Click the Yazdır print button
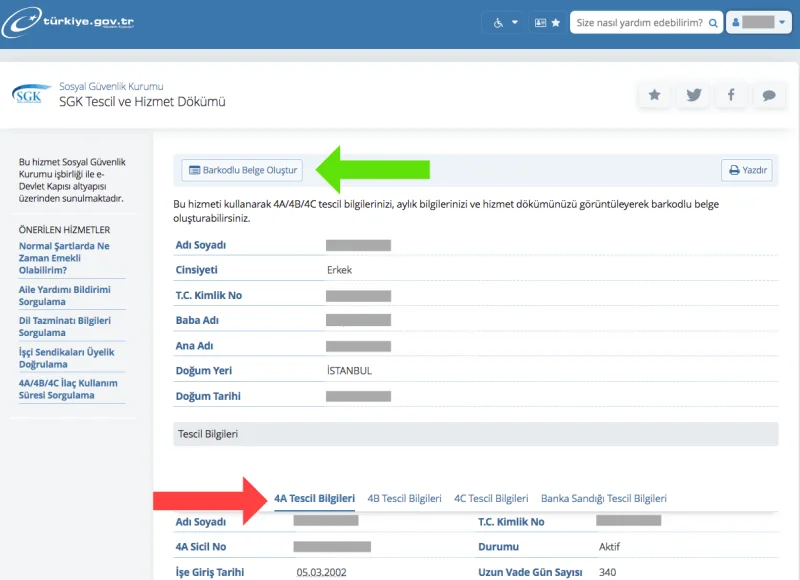Image resolution: width=800 pixels, height=580 pixels. click(x=747, y=170)
